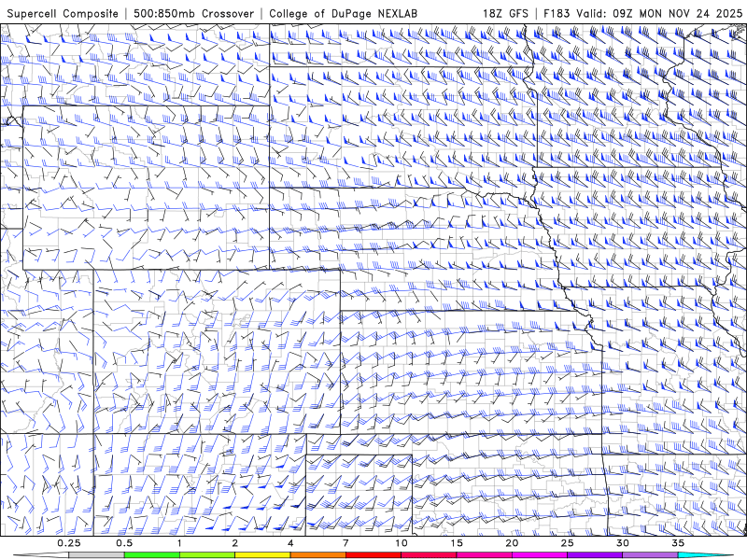
Task: Click the '18Z GFS' model run text
Action: coord(505,13)
